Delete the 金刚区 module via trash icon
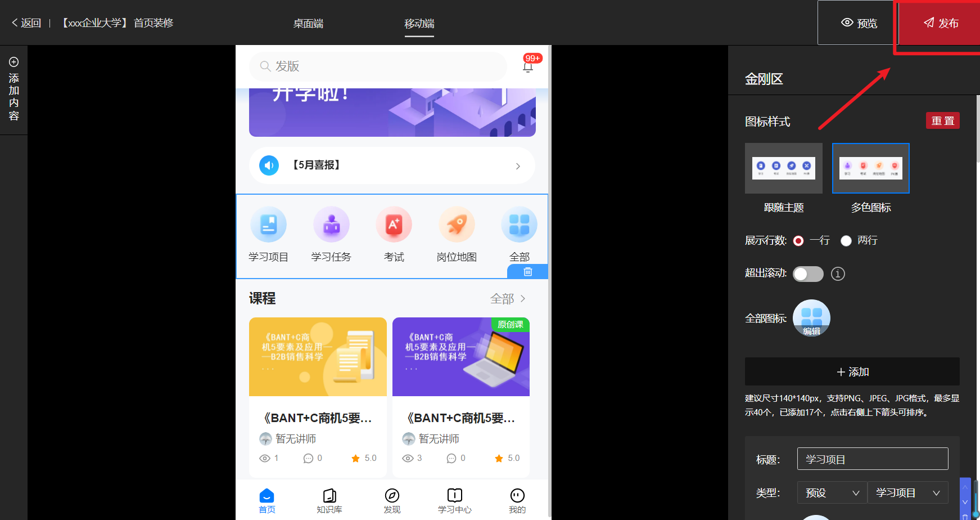 click(527, 272)
